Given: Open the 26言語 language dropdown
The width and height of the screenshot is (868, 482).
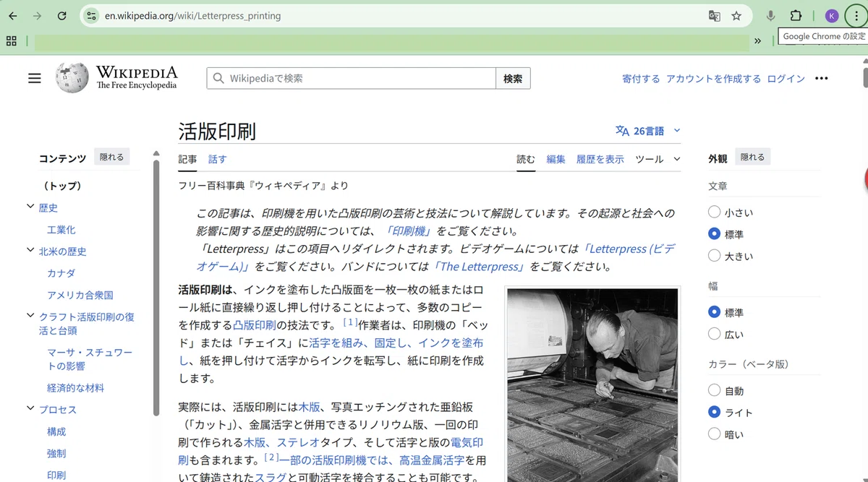Looking at the screenshot, I should point(648,131).
